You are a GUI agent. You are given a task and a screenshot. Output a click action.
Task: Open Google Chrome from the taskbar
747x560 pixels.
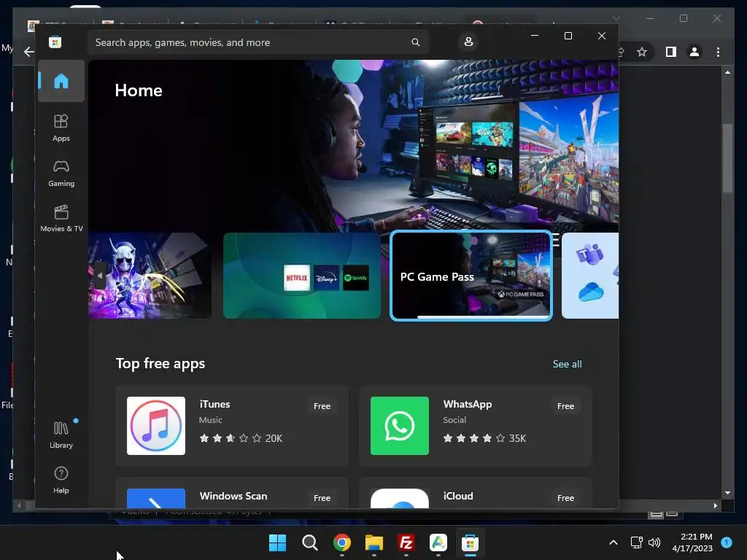tap(342, 542)
